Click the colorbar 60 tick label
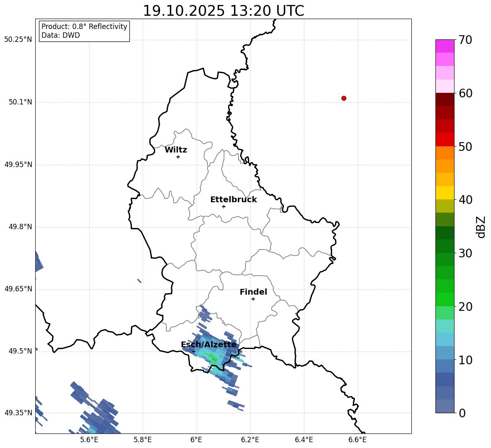 click(466, 93)
